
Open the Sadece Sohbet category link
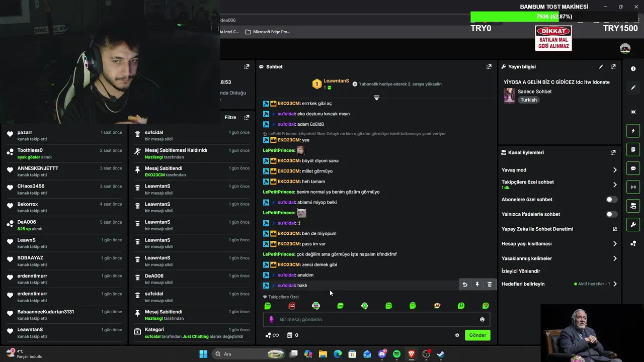534,92
